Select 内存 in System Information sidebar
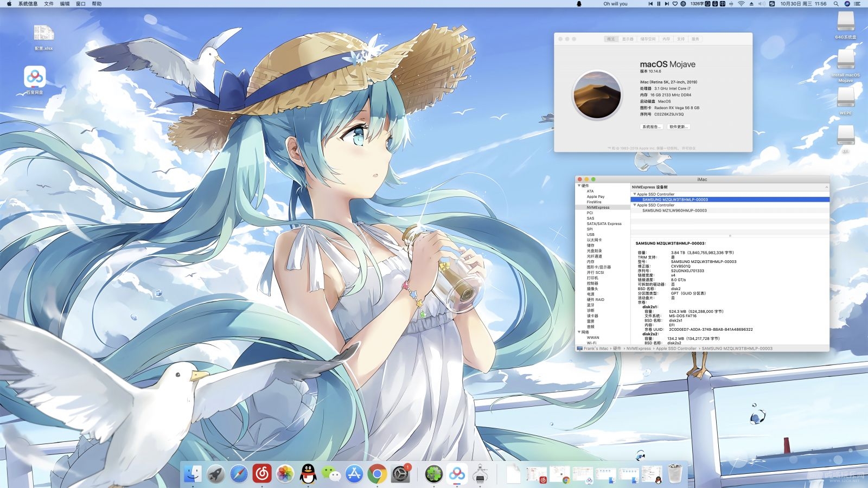Image resolution: width=868 pixels, height=488 pixels. click(x=590, y=261)
